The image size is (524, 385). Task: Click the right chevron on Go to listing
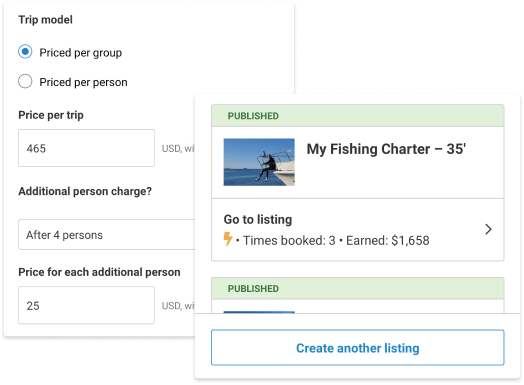pos(488,229)
